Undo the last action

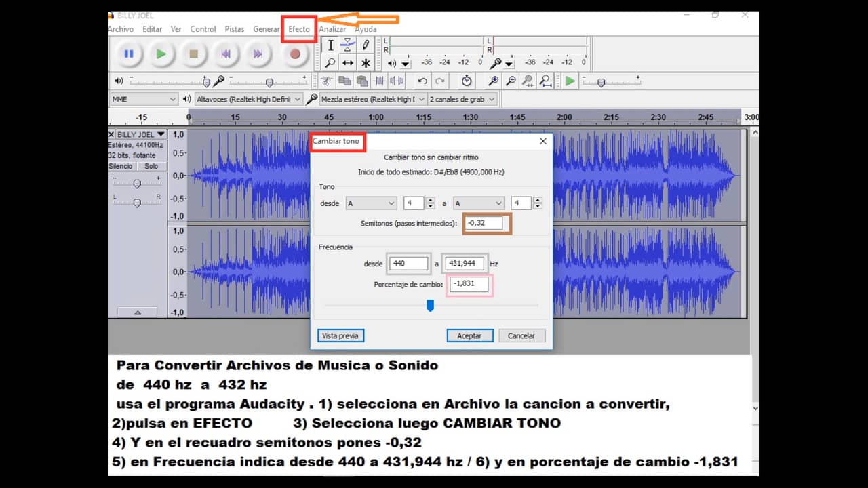[422, 81]
